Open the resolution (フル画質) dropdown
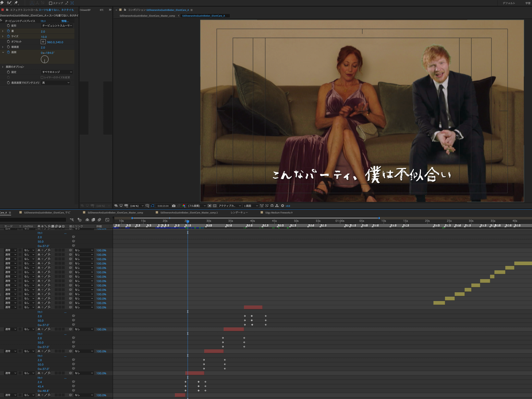Image resolution: width=532 pixels, height=399 pixels. [x=197, y=206]
